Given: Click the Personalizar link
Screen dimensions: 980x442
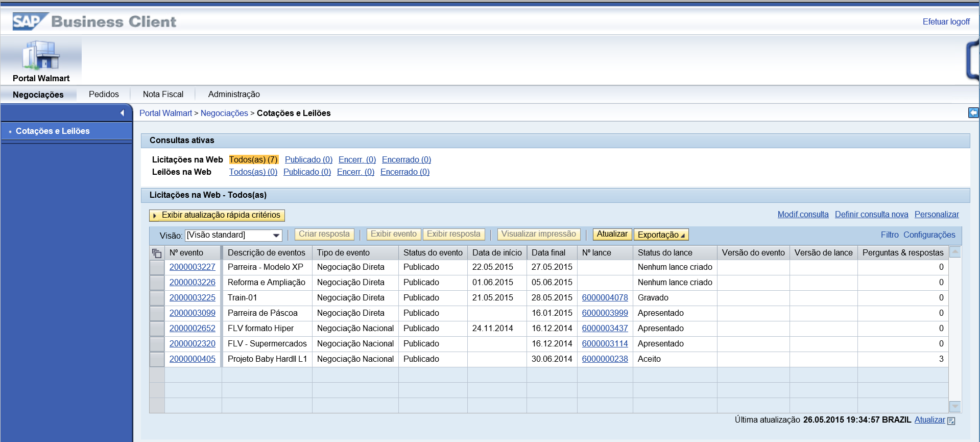Looking at the screenshot, I should 937,214.
